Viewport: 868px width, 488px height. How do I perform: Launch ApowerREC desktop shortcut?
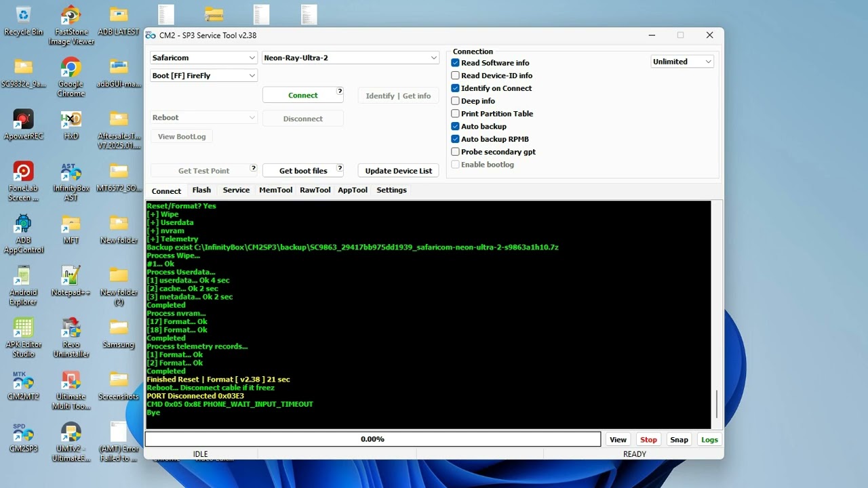pos(23,125)
